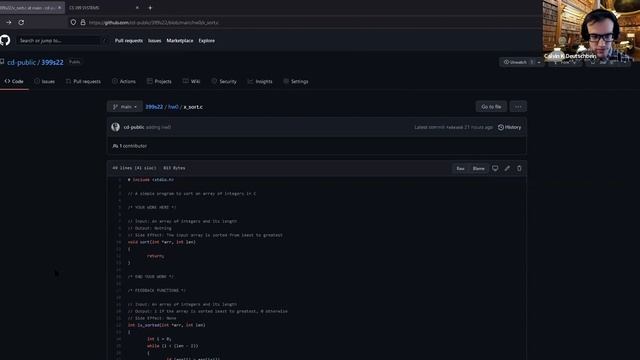Screen dimensions: 640x360
Task: Select the Insights repository tab
Action: click(x=260, y=81)
